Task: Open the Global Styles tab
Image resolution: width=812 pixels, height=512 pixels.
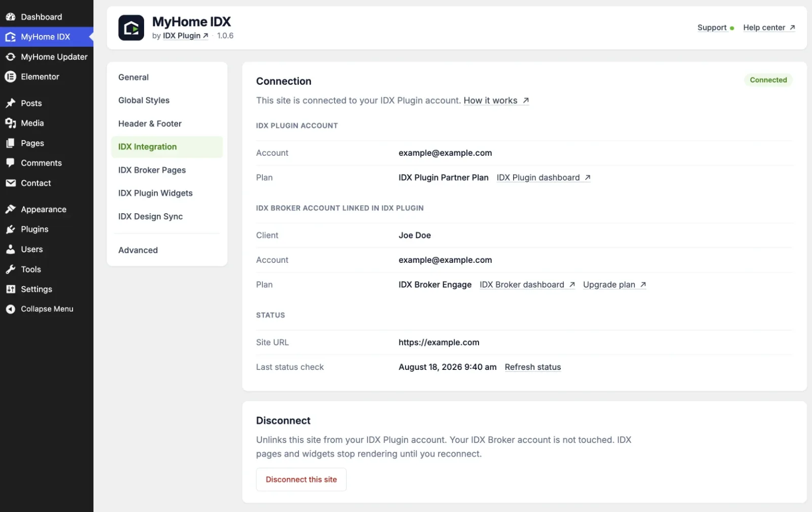Action: tap(167, 100)
